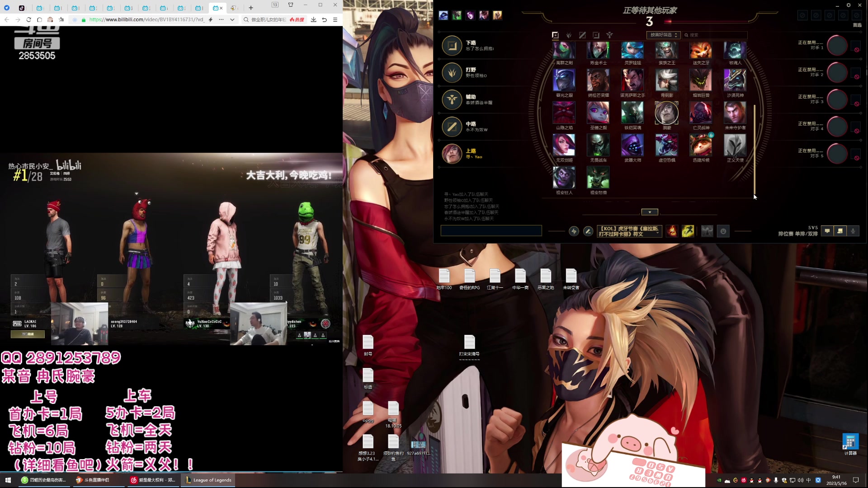
Task: Pick champion 青钢影
Action: coord(667,80)
